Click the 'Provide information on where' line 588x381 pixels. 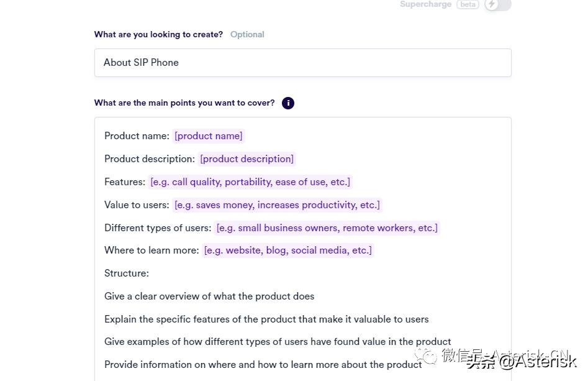pos(263,365)
